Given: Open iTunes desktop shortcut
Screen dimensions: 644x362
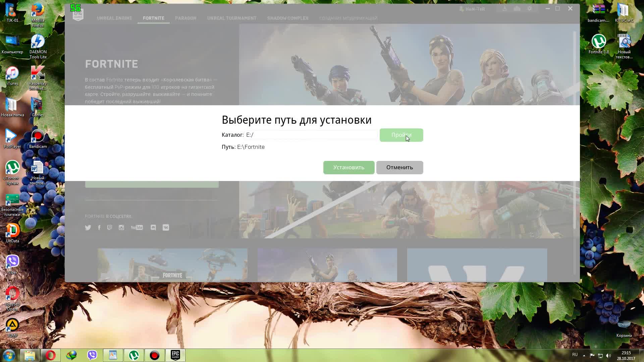Looking at the screenshot, I should tap(12, 76).
